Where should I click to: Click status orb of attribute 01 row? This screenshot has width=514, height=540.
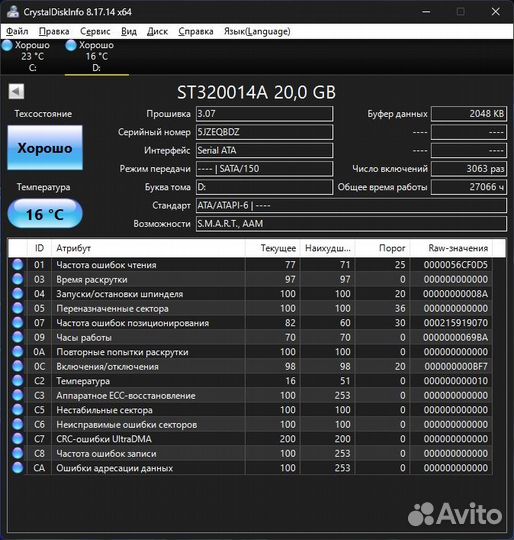tap(18, 265)
